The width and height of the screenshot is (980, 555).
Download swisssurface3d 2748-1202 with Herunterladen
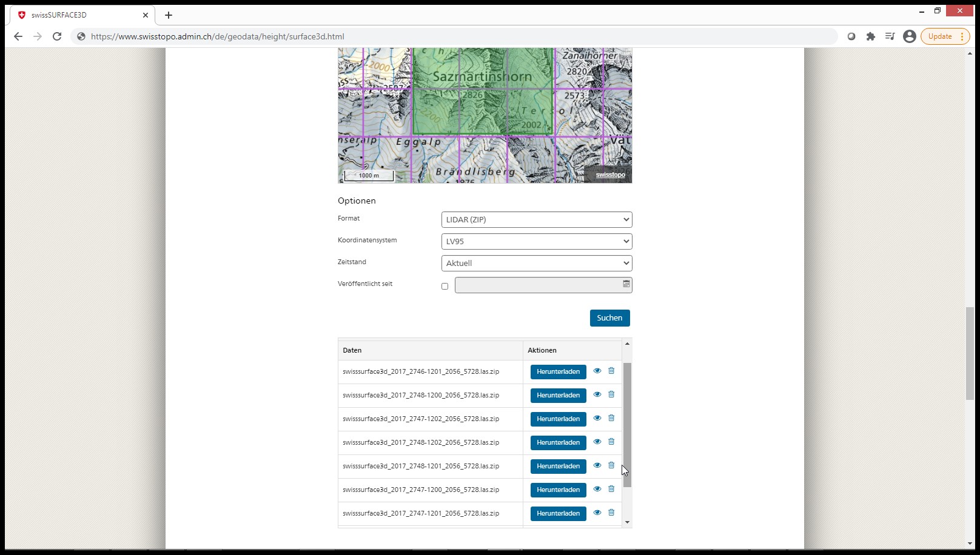click(558, 443)
